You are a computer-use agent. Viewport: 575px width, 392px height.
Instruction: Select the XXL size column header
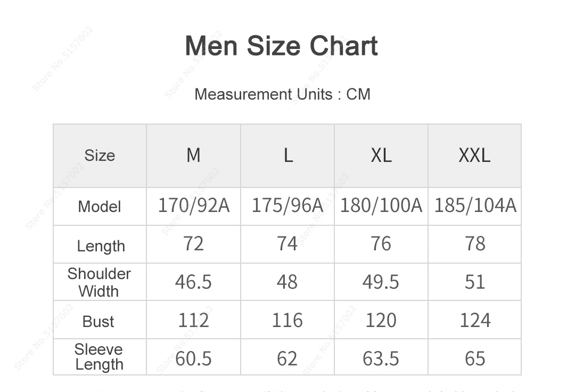coord(474,156)
